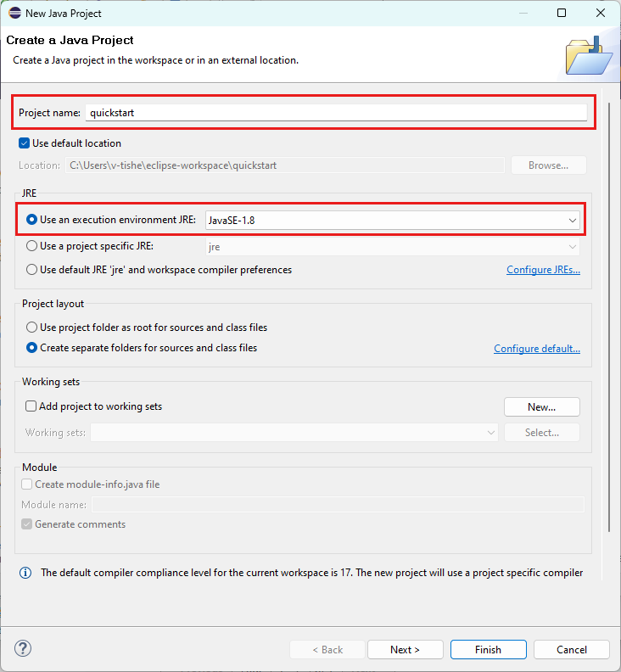Click the information icon beside compliance message
The width and height of the screenshot is (621, 672).
click(25, 573)
